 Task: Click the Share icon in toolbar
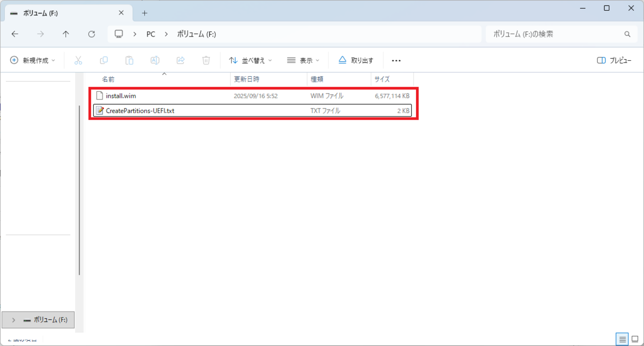(x=180, y=60)
